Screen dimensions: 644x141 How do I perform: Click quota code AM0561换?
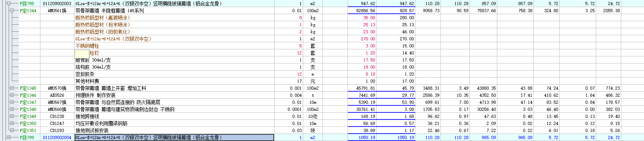(57, 11)
